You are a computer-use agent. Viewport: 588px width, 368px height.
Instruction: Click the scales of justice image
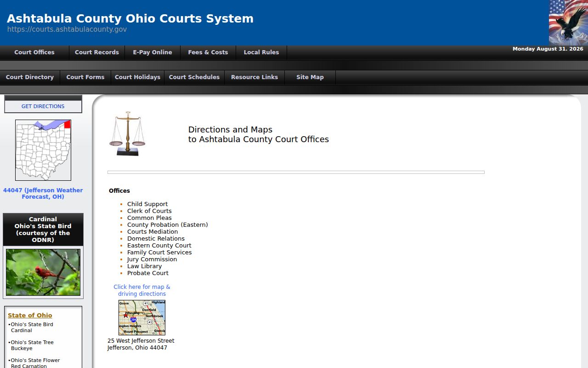click(127, 134)
